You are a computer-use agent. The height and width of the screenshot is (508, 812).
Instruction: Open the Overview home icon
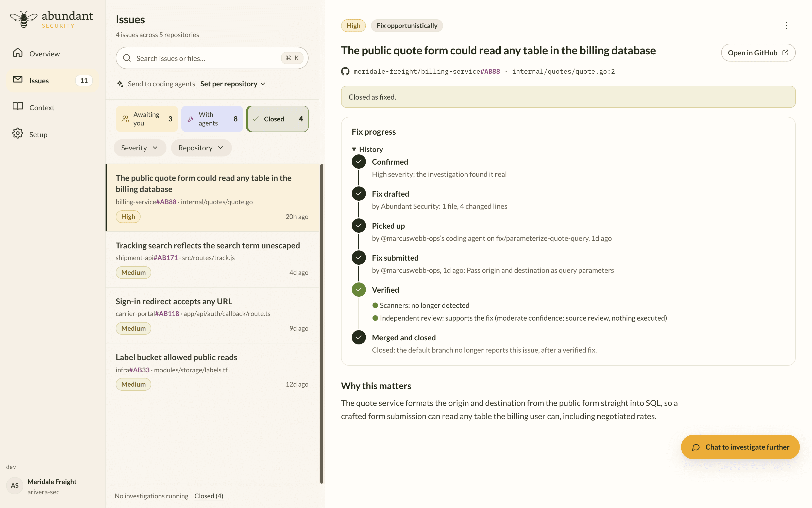[x=18, y=53]
